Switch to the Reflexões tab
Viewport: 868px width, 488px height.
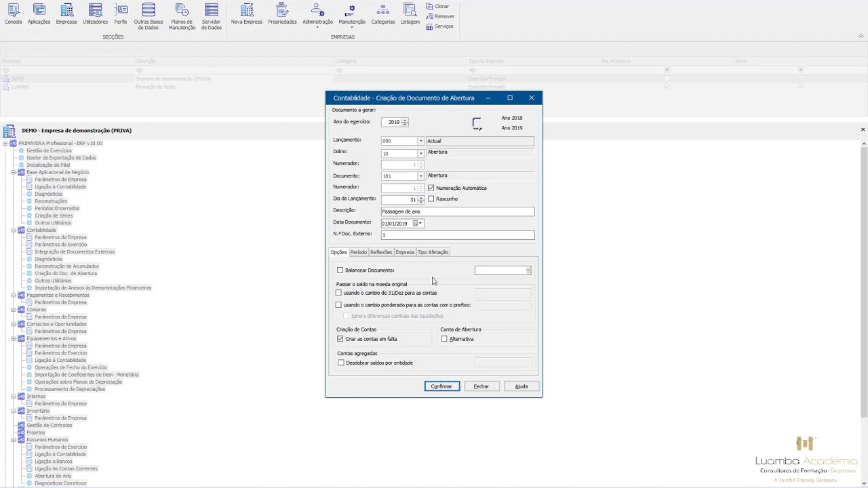point(381,252)
